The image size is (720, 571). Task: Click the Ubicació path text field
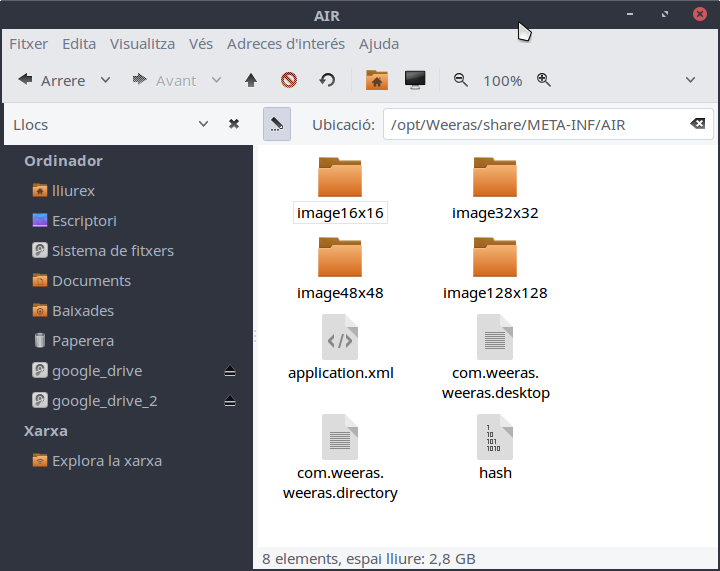click(530, 124)
